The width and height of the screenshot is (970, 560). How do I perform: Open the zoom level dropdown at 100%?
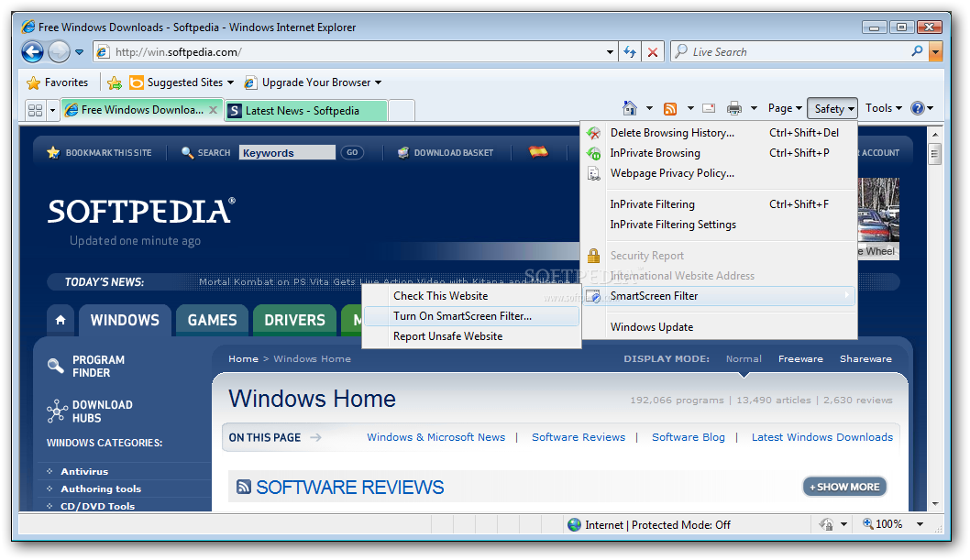(920, 525)
